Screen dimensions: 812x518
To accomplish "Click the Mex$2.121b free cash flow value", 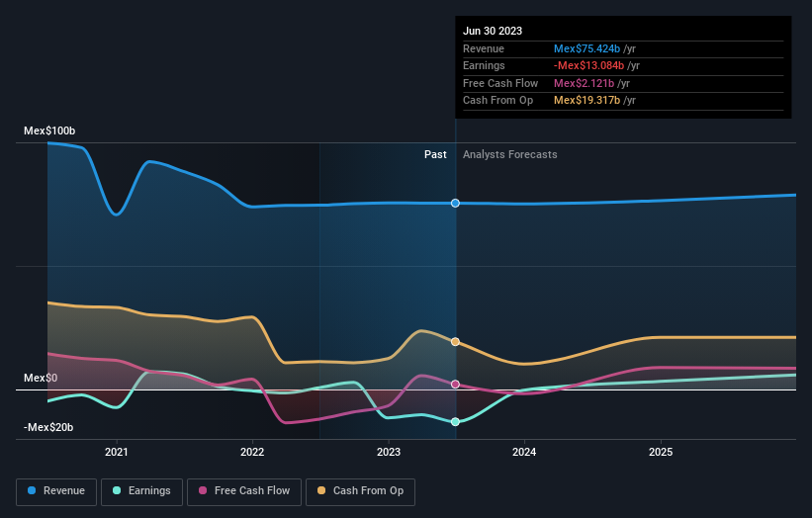I will [585, 83].
